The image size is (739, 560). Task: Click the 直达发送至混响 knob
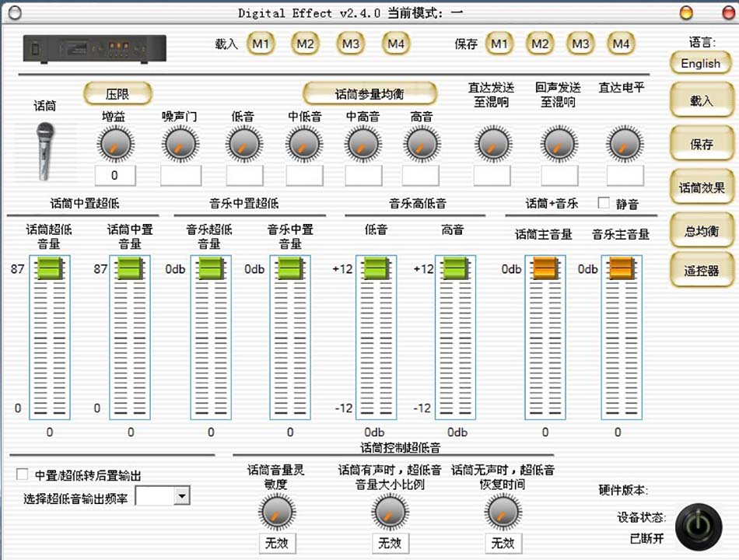tap(492, 145)
